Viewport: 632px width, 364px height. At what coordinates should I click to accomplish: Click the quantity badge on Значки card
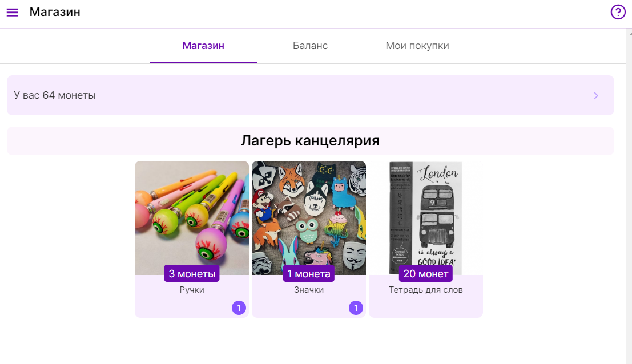point(356,308)
